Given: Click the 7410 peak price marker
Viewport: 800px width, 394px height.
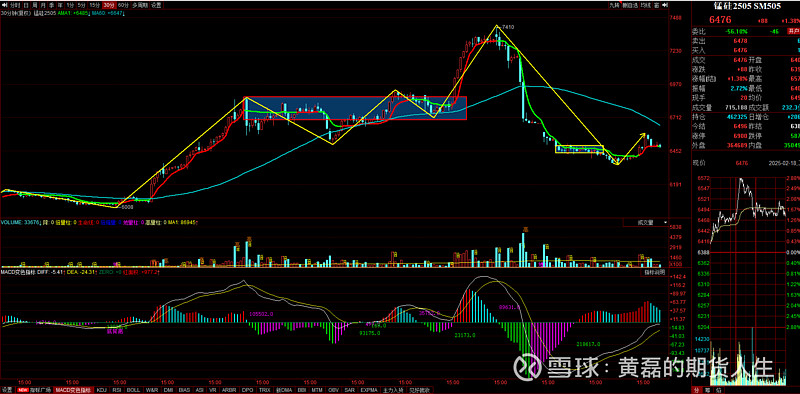Looking at the screenshot, I should [x=507, y=27].
